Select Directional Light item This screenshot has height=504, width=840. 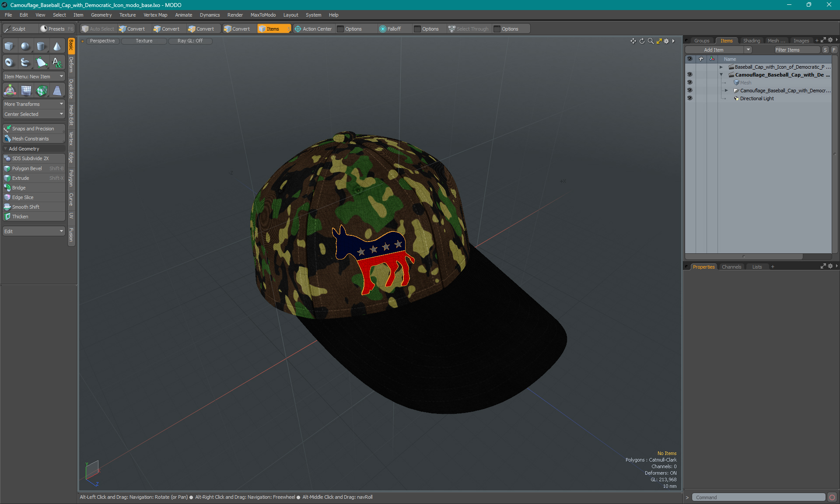(757, 98)
